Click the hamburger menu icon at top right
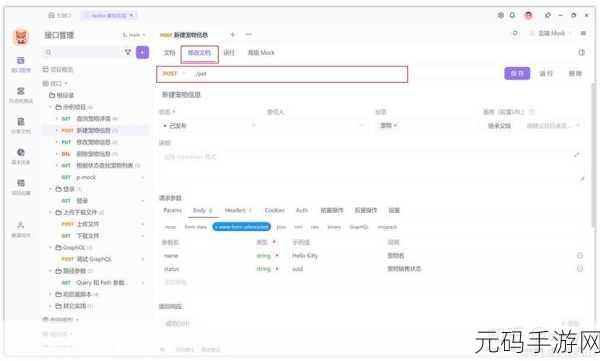The height and width of the screenshot is (361, 600). [583, 33]
